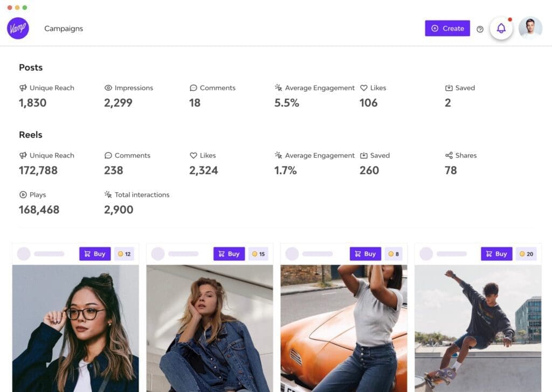Click the coin badge showing 15

(259, 253)
